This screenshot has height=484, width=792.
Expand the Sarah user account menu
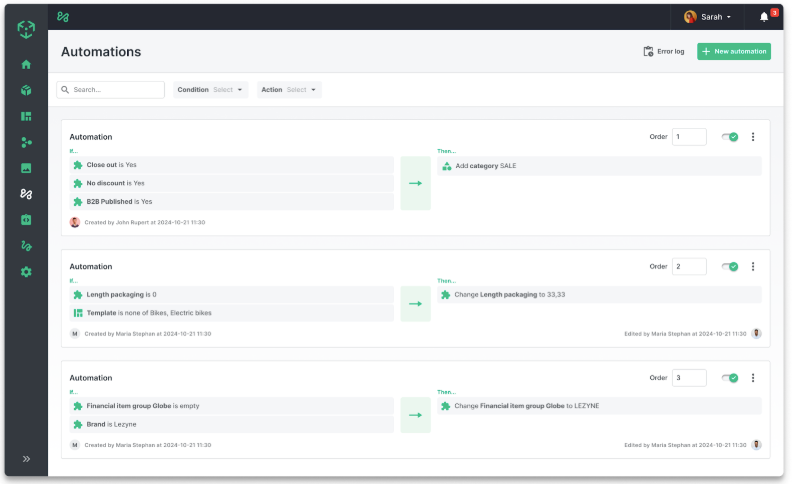pos(707,17)
